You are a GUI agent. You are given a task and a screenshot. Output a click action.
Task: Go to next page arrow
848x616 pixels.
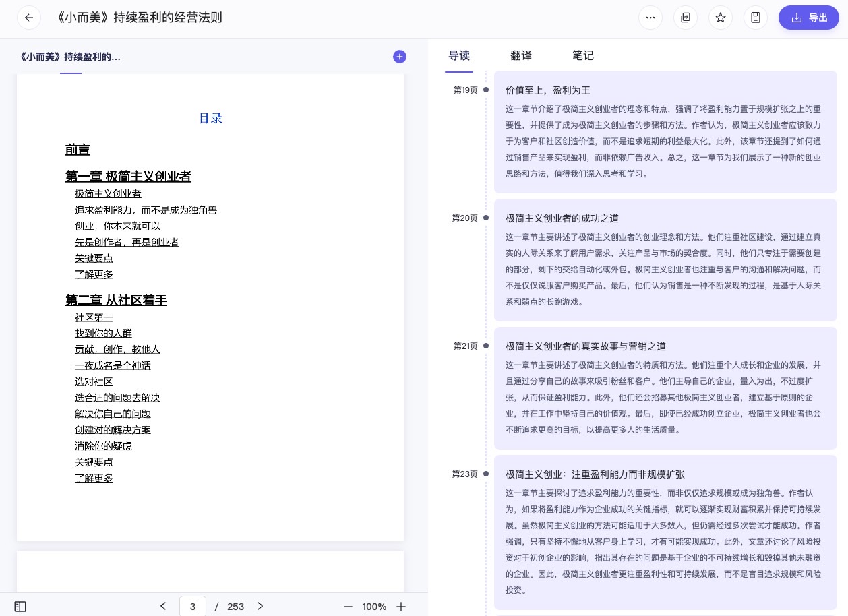[260, 607]
